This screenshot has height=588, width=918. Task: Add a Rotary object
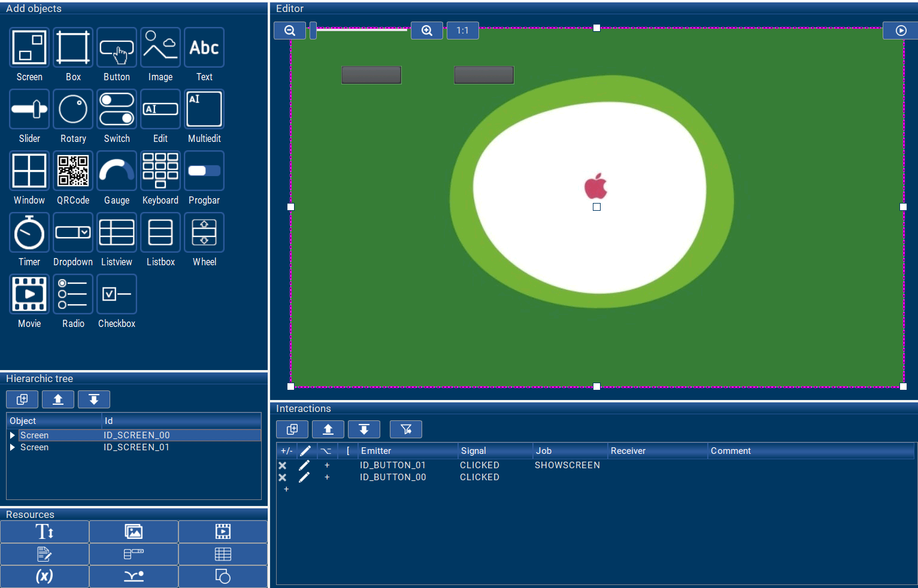[x=73, y=109]
